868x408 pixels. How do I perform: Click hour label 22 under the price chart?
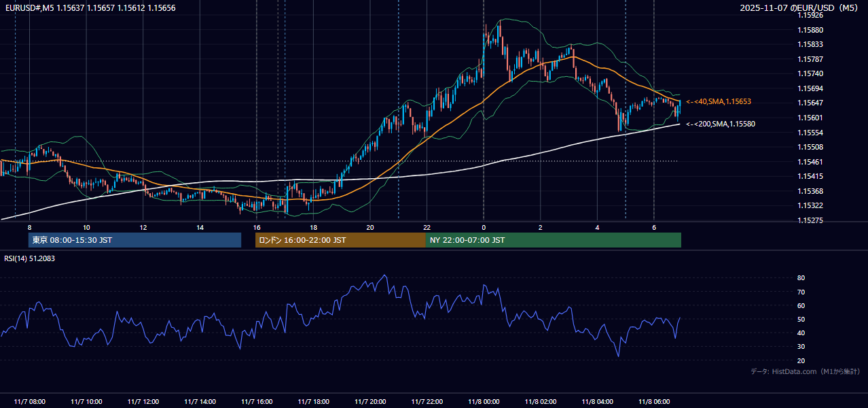pos(427,227)
